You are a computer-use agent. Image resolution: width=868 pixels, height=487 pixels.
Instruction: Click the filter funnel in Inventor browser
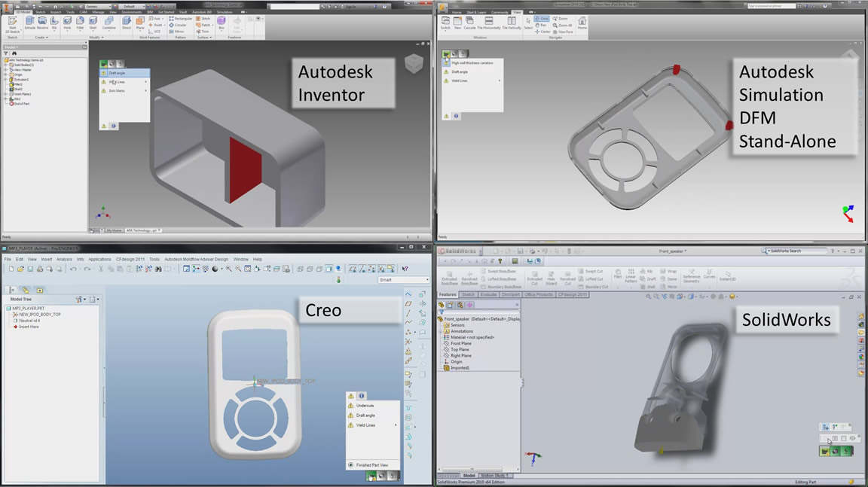[x=6, y=53]
